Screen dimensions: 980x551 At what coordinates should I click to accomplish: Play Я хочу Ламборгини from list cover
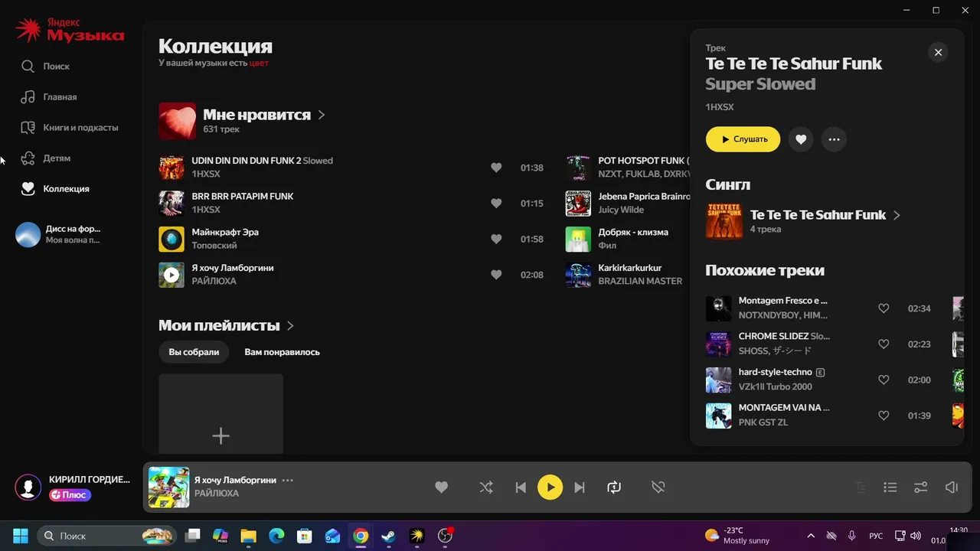(171, 275)
